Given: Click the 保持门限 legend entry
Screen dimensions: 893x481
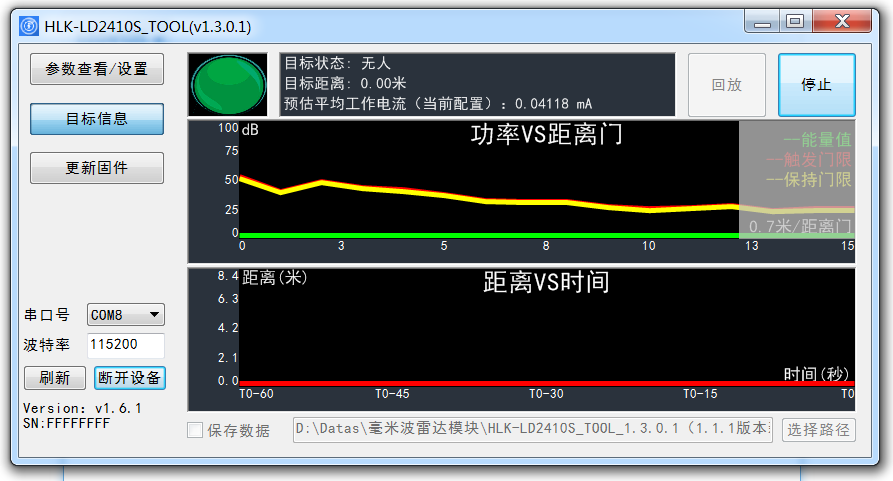Looking at the screenshot, I should pos(809,179).
